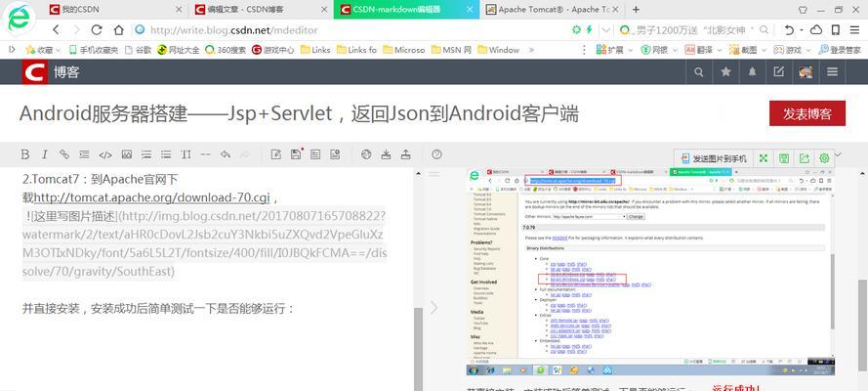
Task: Expand preview pane with the side arrow
Action: (x=434, y=307)
